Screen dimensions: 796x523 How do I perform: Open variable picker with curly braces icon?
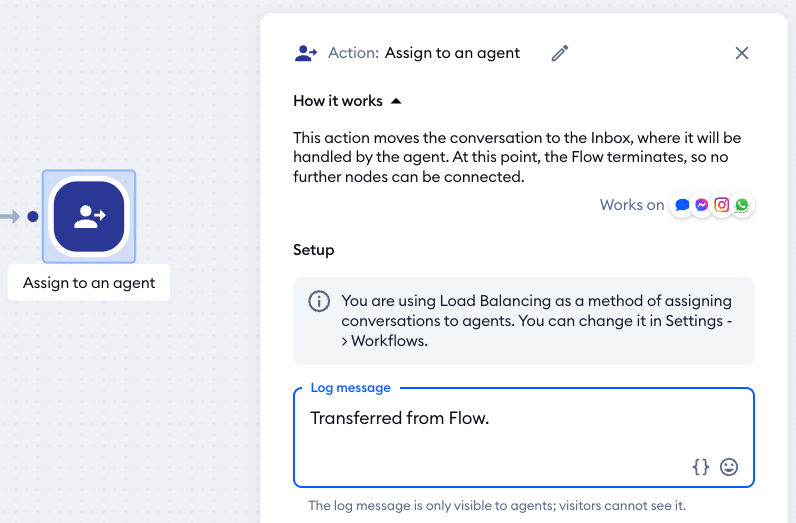click(x=701, y=466)
